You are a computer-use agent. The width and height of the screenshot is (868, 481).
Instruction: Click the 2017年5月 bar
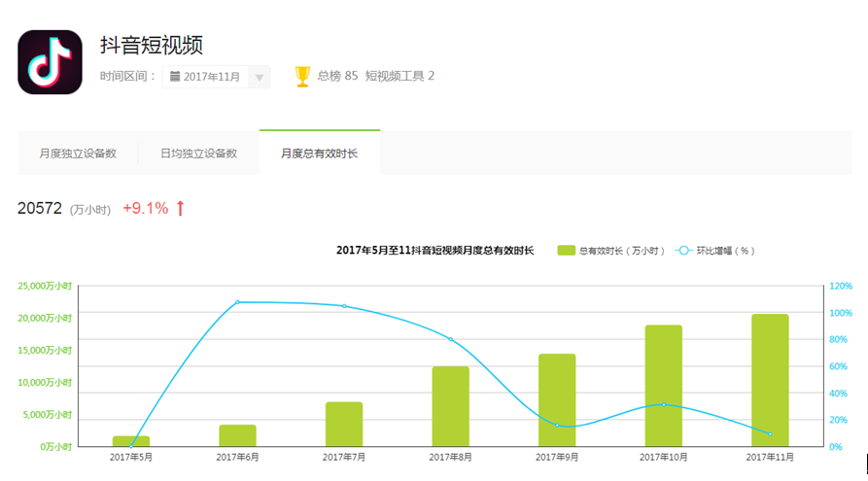tap(130, 441)
